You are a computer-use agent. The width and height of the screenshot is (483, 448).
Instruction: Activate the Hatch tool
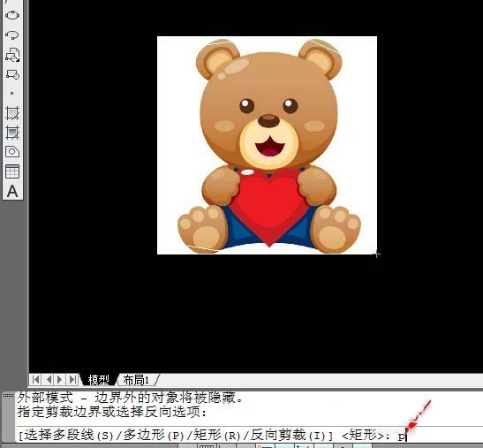click(12, 113)
